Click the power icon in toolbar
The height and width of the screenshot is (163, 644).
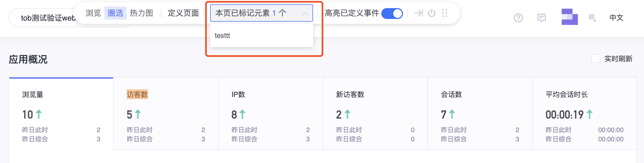coord(432,13)
